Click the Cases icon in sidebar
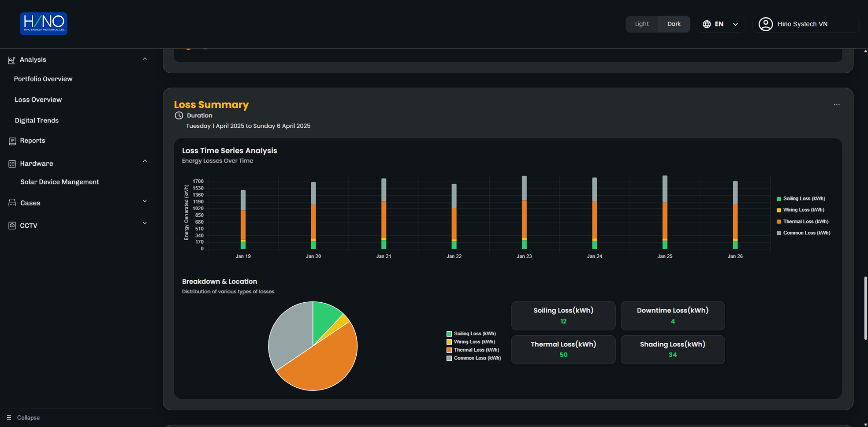Image resolution: width=868 pixels, height=427 pixels. [x=12, y=203]
